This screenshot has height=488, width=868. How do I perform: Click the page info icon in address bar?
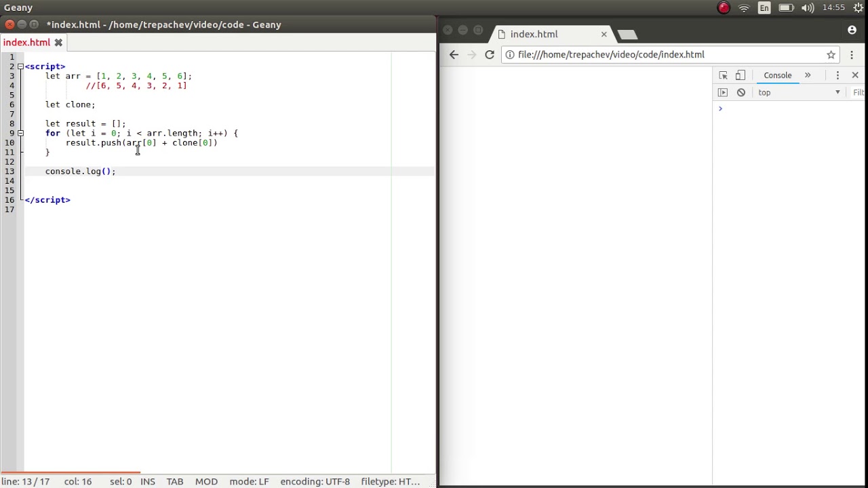point(510,54)
